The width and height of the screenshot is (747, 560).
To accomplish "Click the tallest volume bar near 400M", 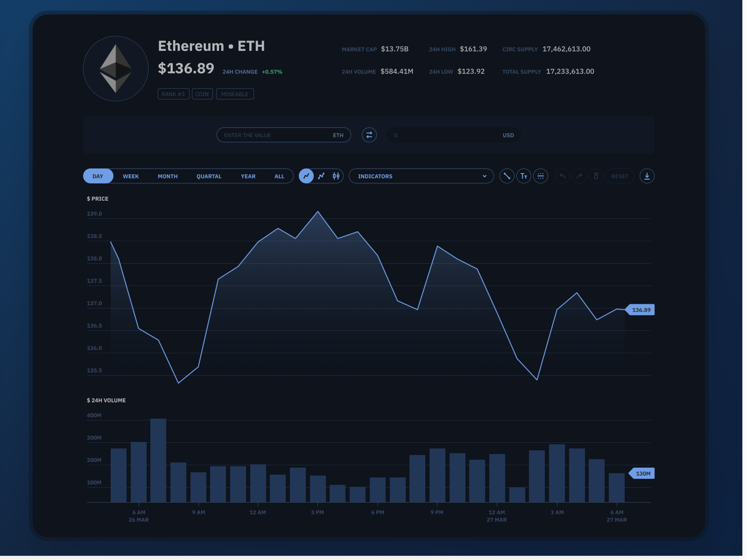I will click(158, 461).
